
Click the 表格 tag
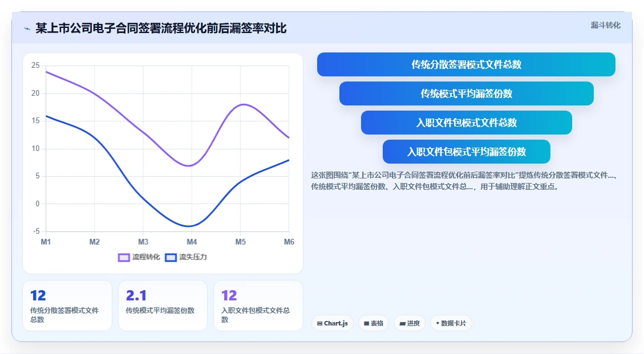pos(374,324)
